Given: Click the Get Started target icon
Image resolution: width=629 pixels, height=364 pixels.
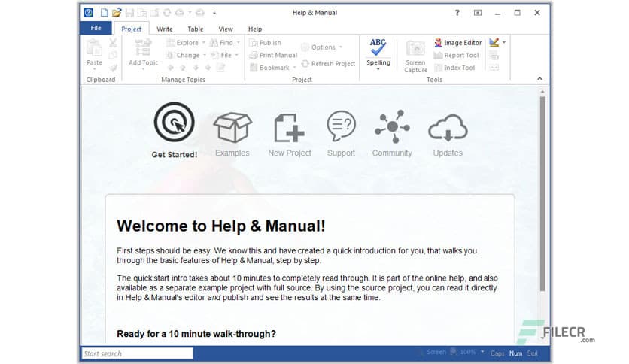Looking at the screenshot, I should tap(174, 122).
